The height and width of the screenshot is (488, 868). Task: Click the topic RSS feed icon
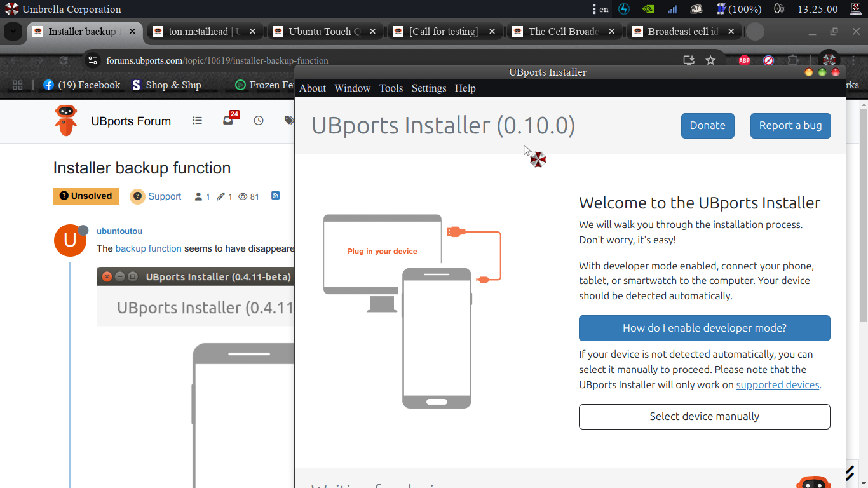[x=276, y=196]
